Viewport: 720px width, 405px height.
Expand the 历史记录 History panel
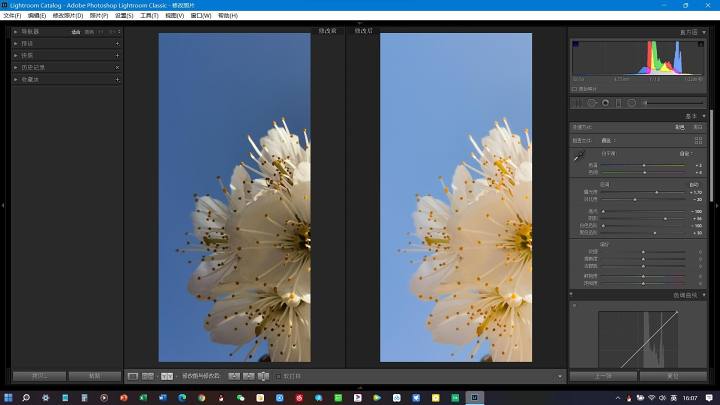[16, 68]
